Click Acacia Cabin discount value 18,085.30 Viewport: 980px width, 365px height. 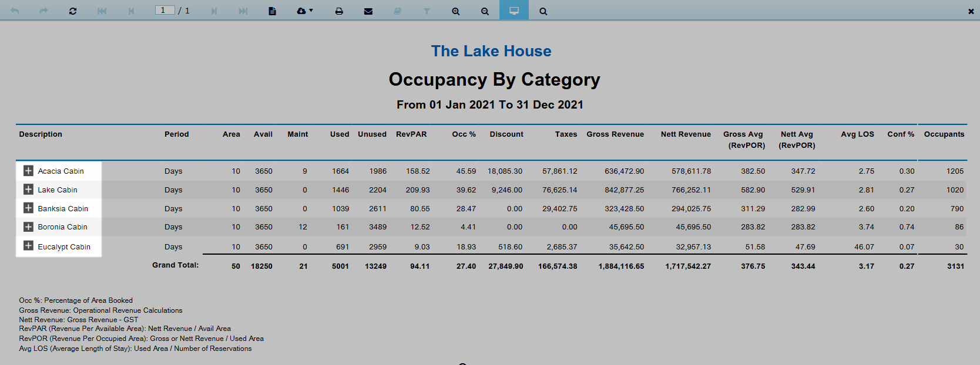tap(505, 171)
